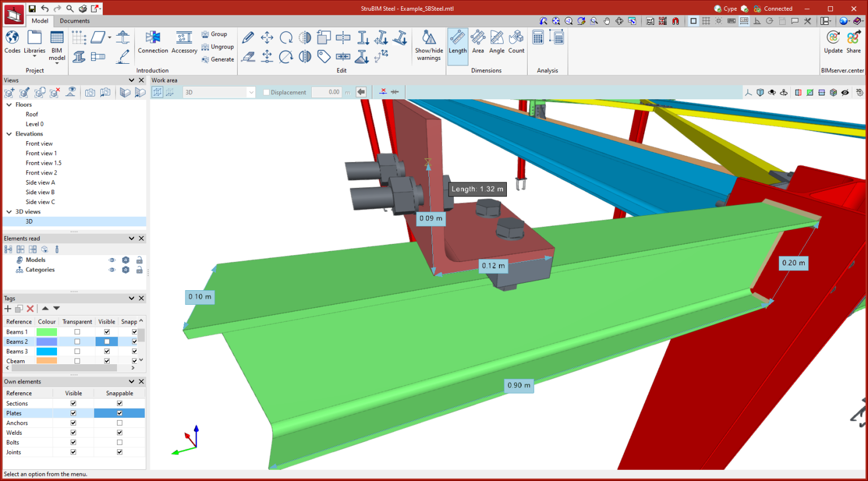Select Level 0 floor view
The width and height of the screenshot is (868, 481).
tap(34, 124)
